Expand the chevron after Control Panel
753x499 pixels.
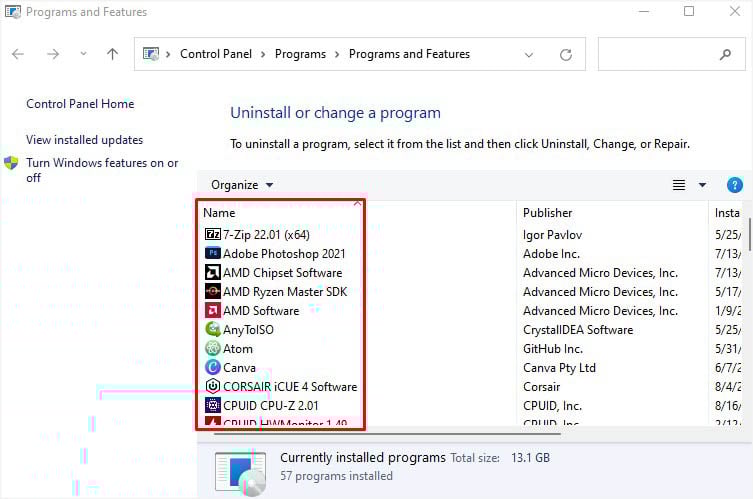(x=263, y=54)
